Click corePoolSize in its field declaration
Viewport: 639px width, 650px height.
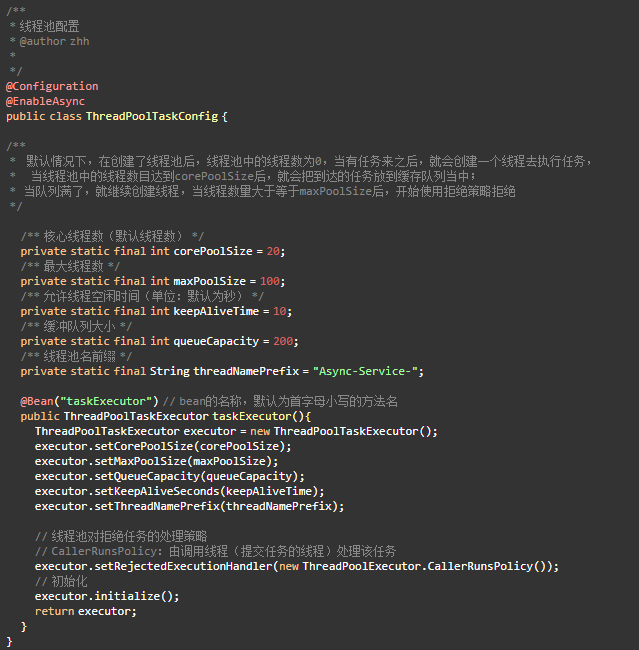pos(213,251)
